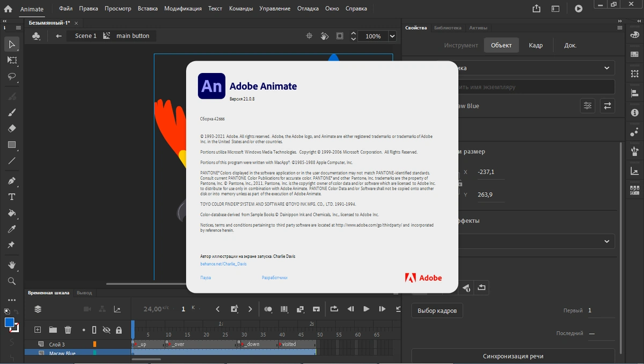
Task: Select the Eyedropper tool
Action: click(x=12, y=229)
